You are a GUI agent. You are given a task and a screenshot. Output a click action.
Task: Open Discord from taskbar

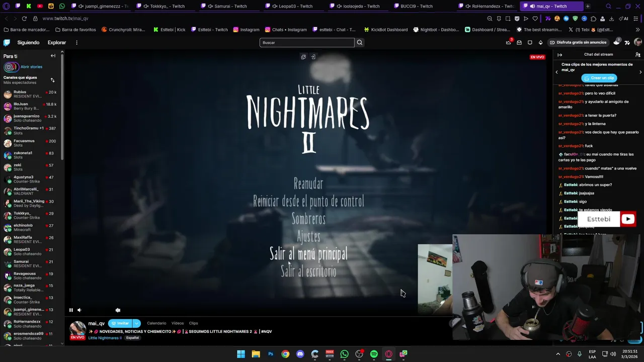(300, 354)
